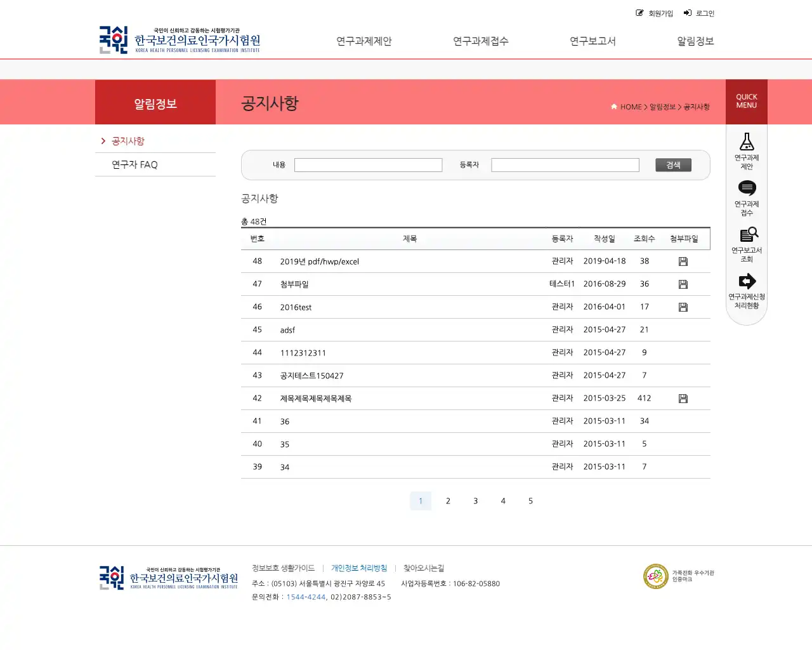Click phone number 1544-4244 in footer
Screen dimensions: 812x650
coord(306,597)
